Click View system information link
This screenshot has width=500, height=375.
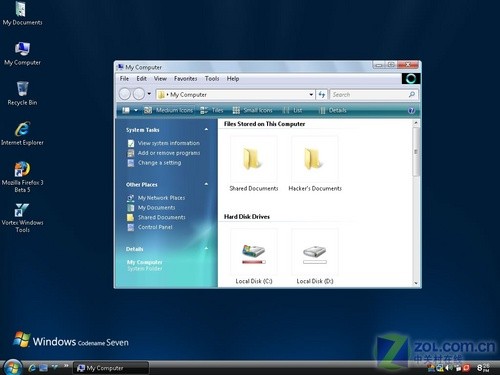164,143
